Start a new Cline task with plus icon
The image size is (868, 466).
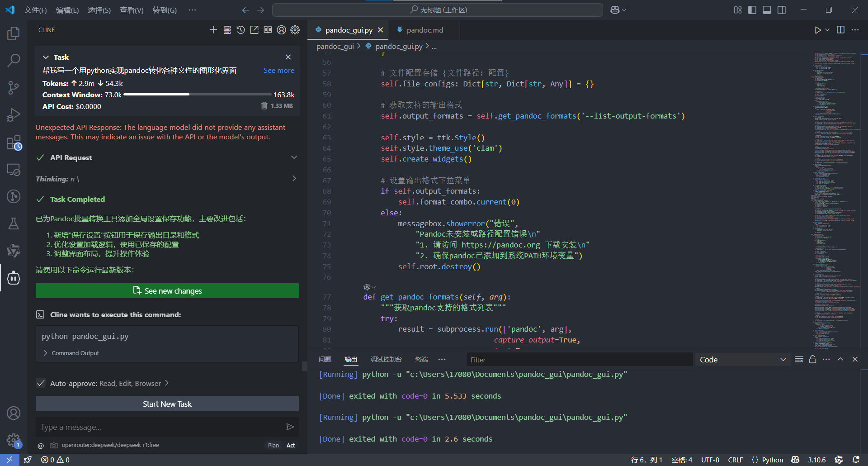point(213,30)
